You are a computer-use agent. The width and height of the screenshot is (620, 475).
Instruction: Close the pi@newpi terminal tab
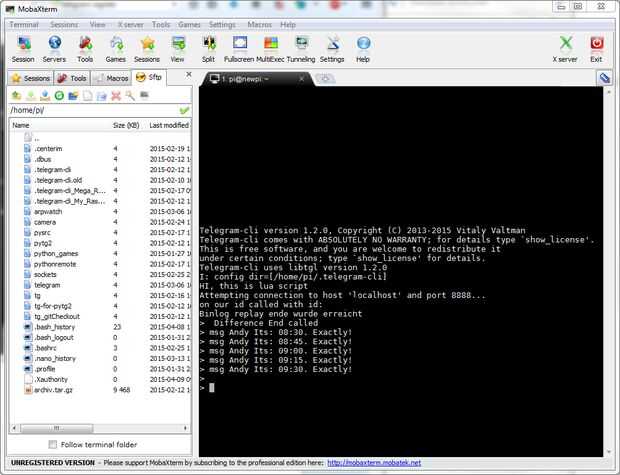point(301,79)
